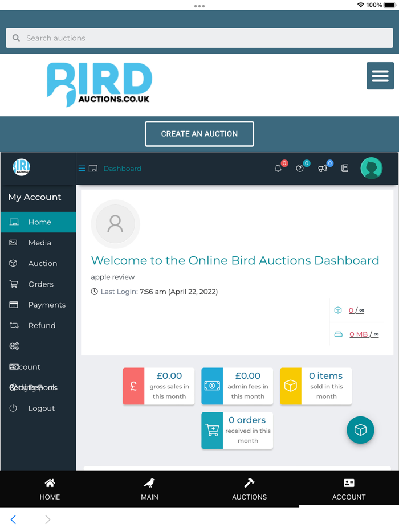Open the user avatar in the top bar
Image resolution: width=399 pixels, height=532 pixels.
point(372,168)
